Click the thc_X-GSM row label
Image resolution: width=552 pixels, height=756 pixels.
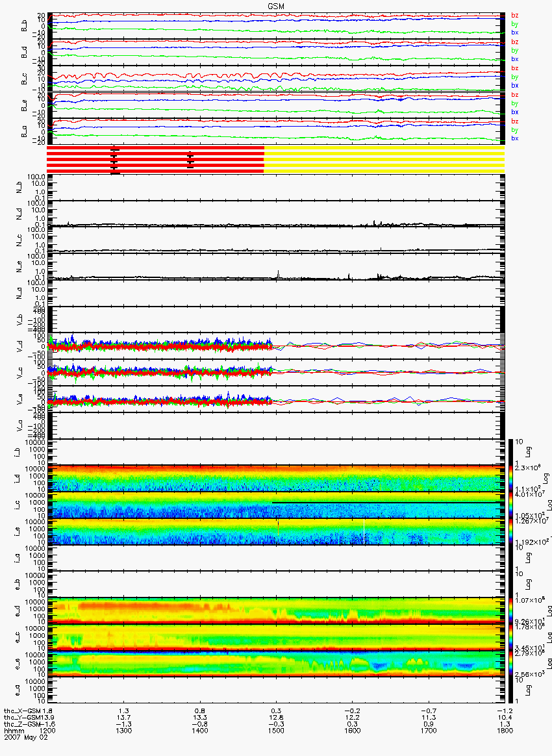point(22,711)
